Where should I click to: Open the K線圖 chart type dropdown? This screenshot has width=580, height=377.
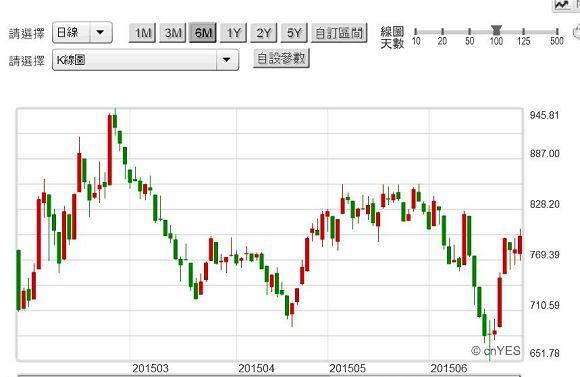coord(145,60)
